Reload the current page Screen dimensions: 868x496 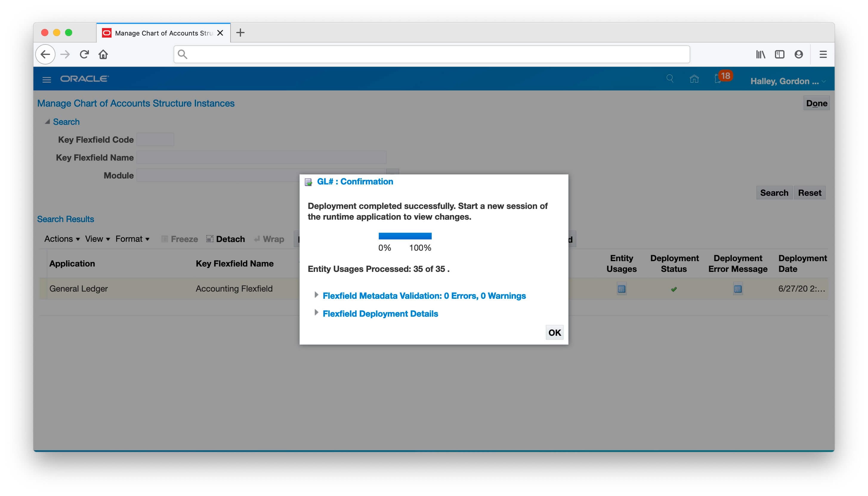tap(84, 55)
